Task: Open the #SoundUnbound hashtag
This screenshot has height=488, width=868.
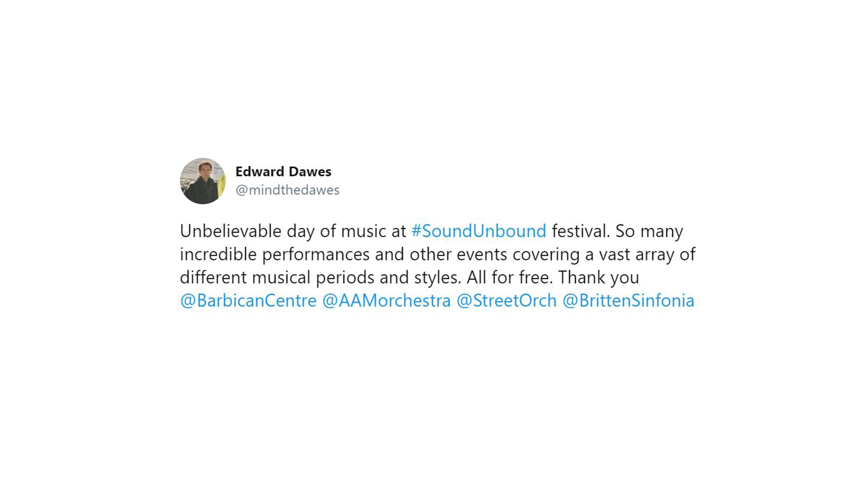Action: 478,231
